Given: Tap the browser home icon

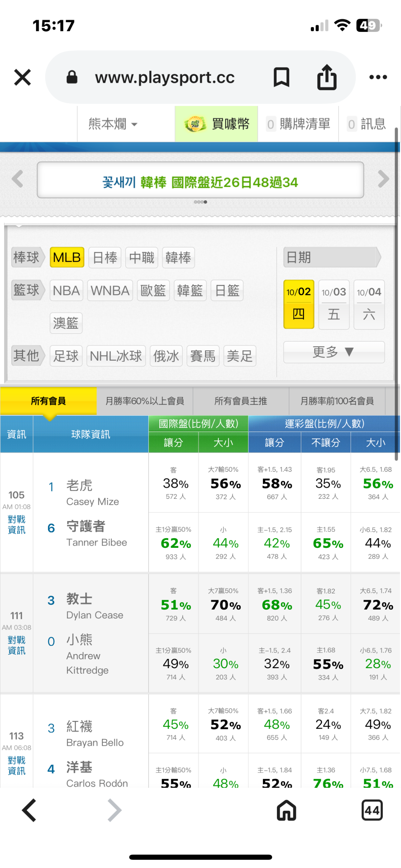Looking at the screenshot, I should pyautogui.click(x=286, y=810).
